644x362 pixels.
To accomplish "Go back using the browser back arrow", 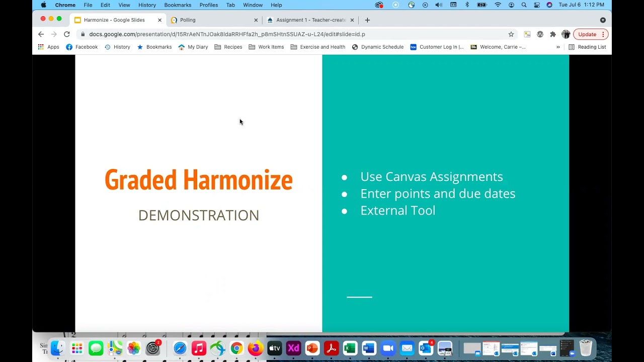I will click(41, 34).
